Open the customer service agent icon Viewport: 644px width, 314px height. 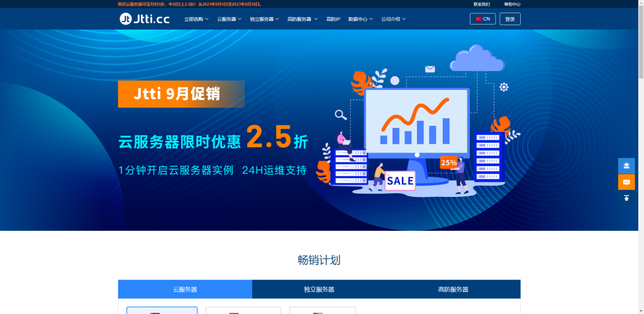(626, 166)
